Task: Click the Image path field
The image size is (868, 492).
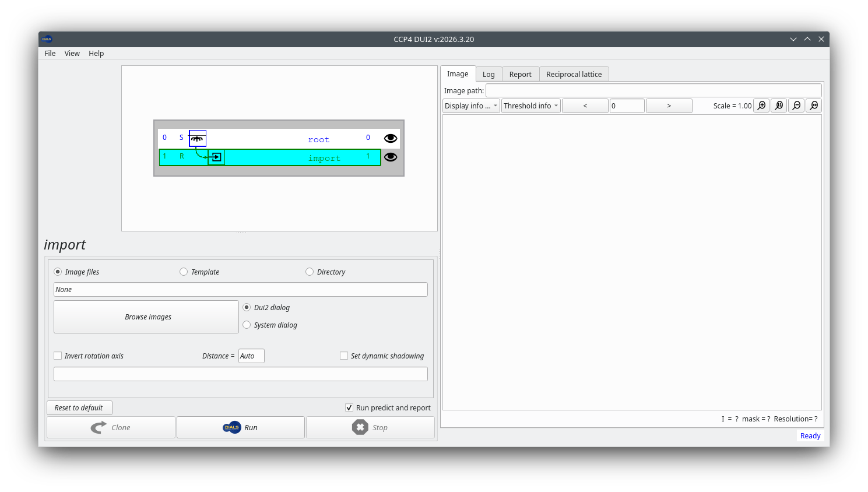Action: 653,90
